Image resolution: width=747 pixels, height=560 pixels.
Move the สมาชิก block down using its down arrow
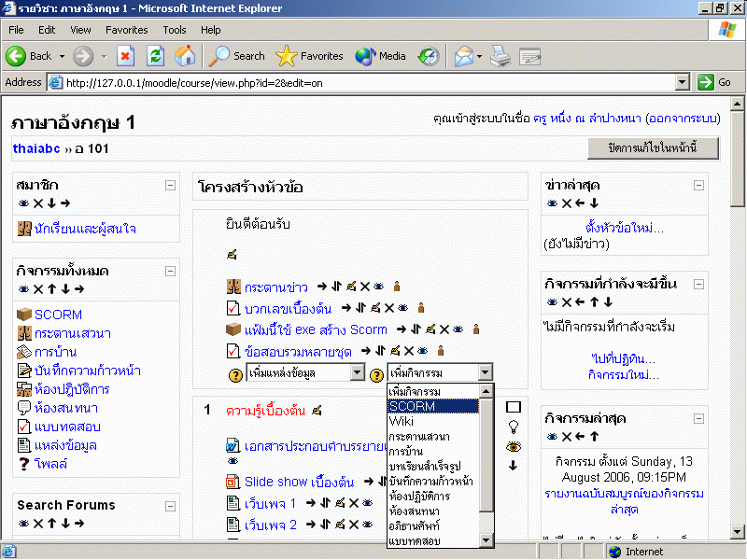point(52,203)
